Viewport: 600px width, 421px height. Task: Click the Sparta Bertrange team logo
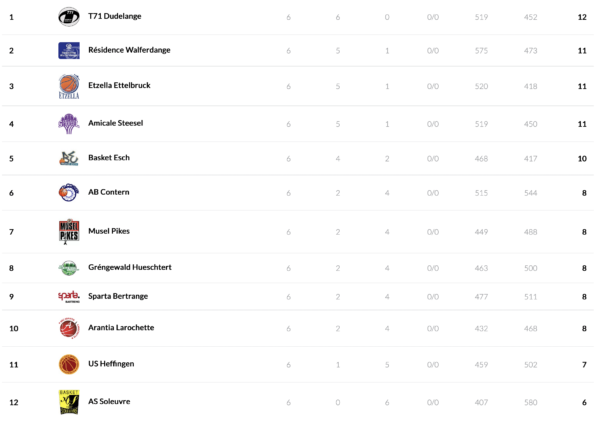pyautogui.click(x=68, y=296)
